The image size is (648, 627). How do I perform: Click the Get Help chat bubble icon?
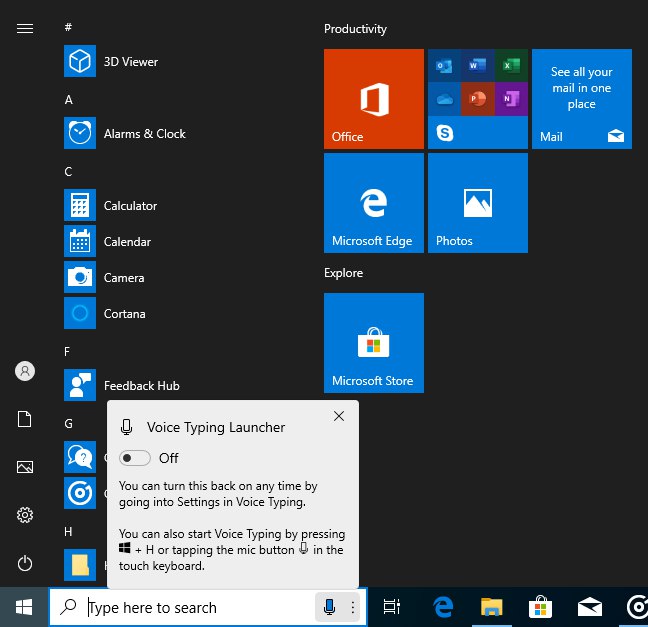(80, 457)
